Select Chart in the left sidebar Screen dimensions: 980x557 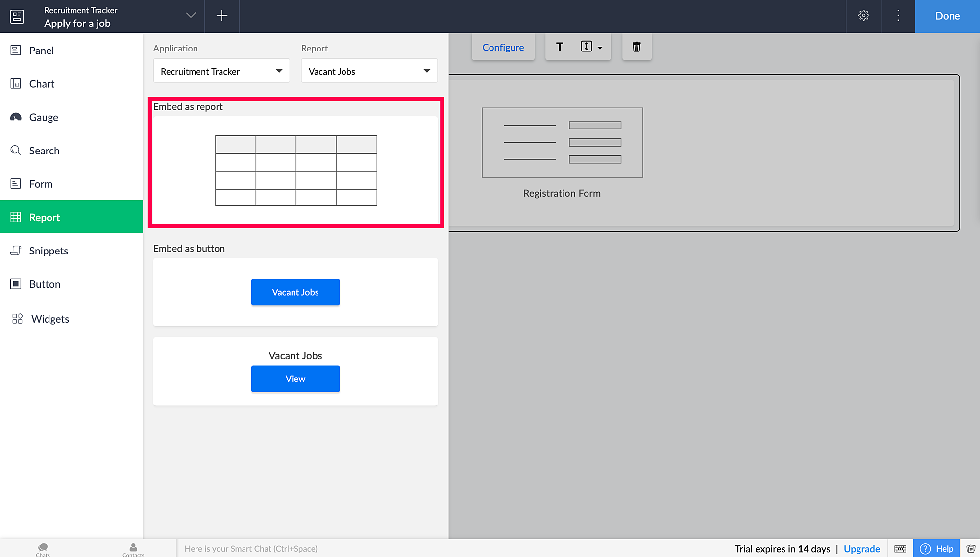42,84
